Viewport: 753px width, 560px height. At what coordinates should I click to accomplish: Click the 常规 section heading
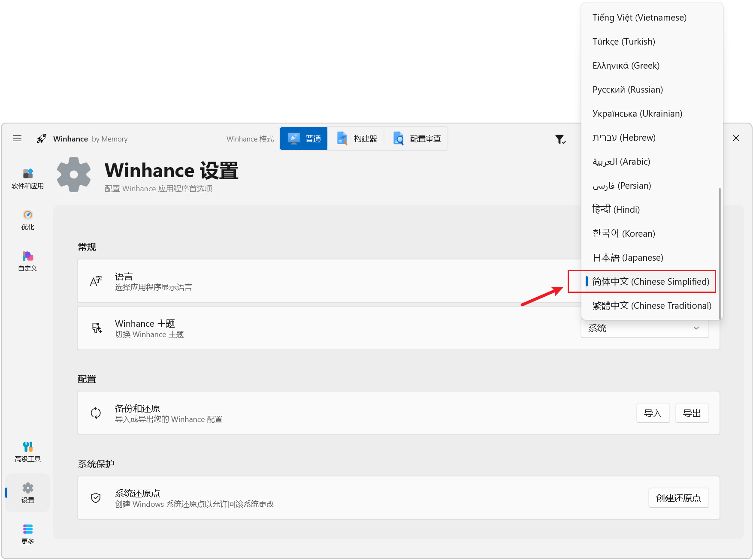point(87,247)
